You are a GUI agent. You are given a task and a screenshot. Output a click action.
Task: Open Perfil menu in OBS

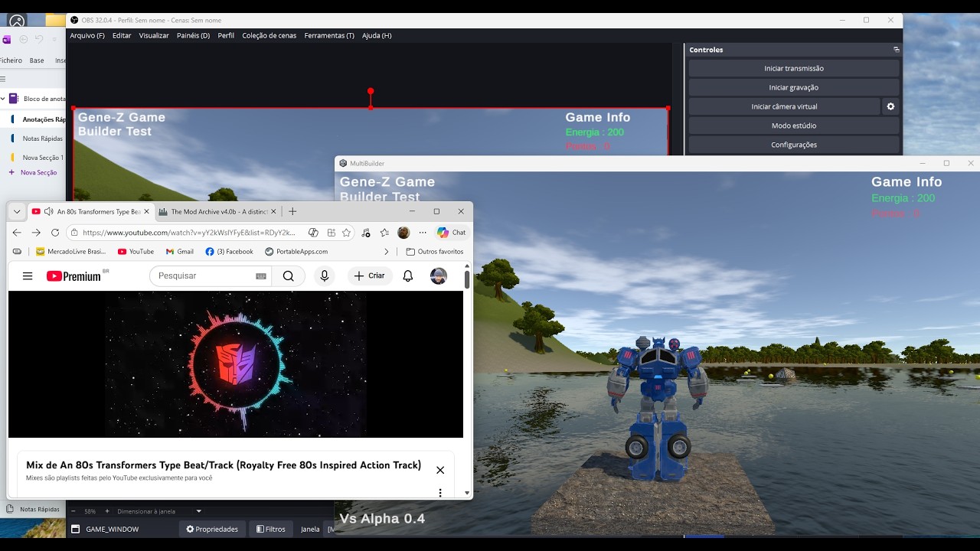[226, 35]
